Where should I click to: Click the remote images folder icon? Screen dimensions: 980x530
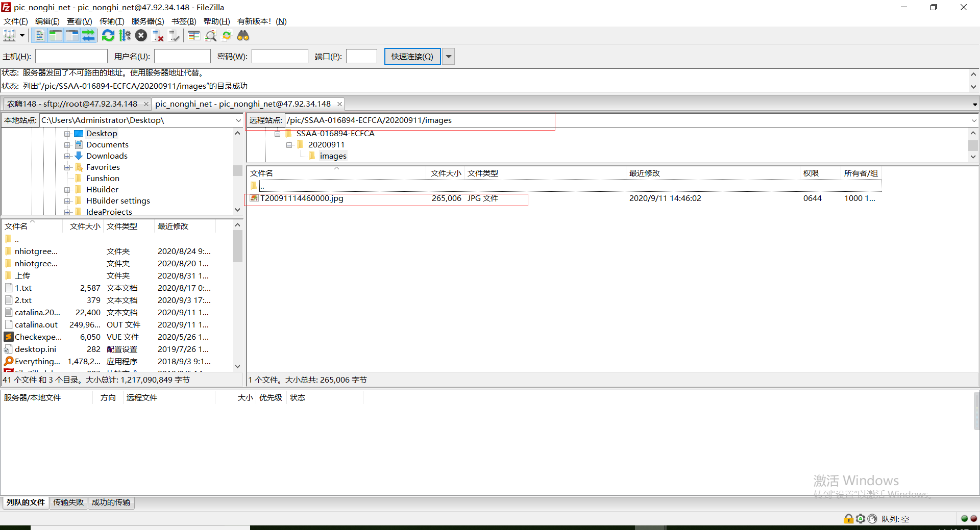coord(312,156)
